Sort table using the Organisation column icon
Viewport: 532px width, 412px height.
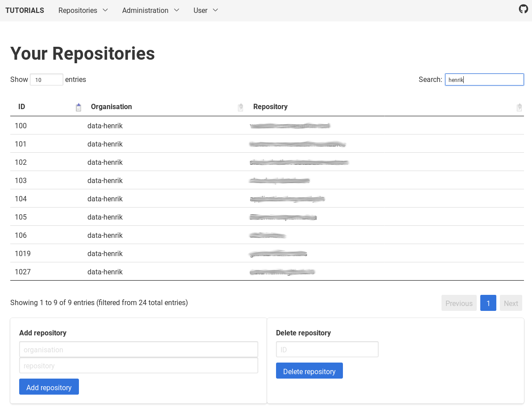point(240,107)
